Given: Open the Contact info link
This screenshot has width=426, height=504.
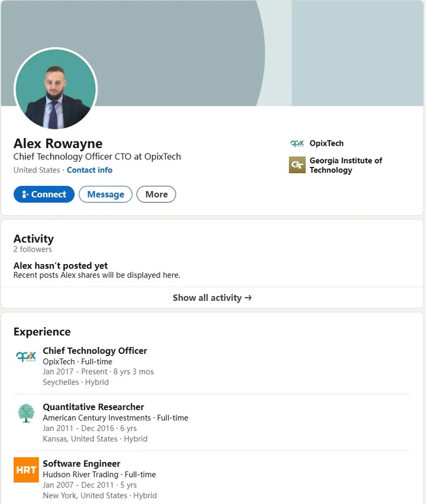Looking at the screenshot, I should (89, 170).
